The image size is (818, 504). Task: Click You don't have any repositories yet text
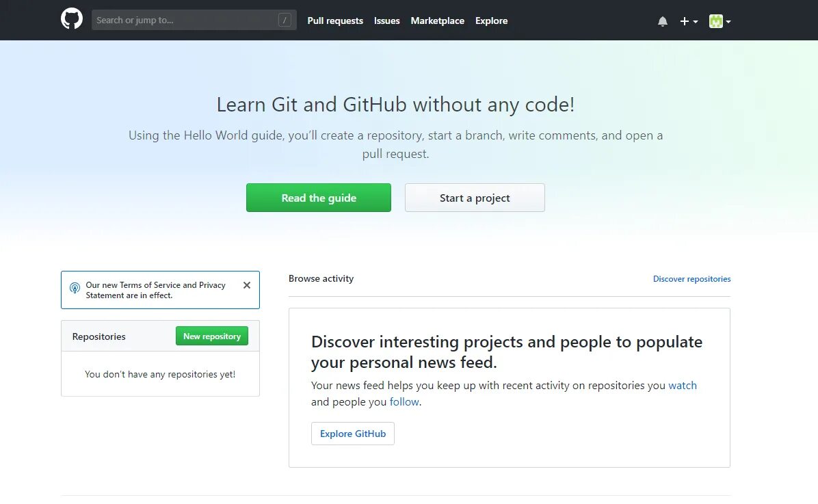pyautogui.click(x=160, y=374)
